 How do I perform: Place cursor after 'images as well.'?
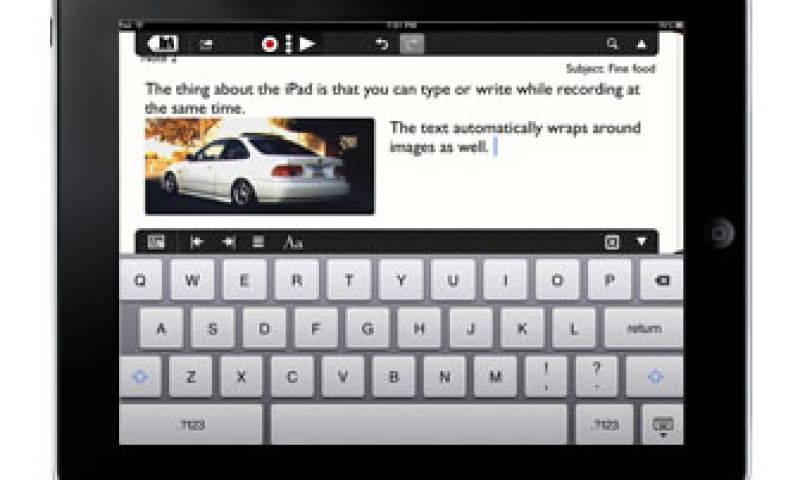[495, 147]
